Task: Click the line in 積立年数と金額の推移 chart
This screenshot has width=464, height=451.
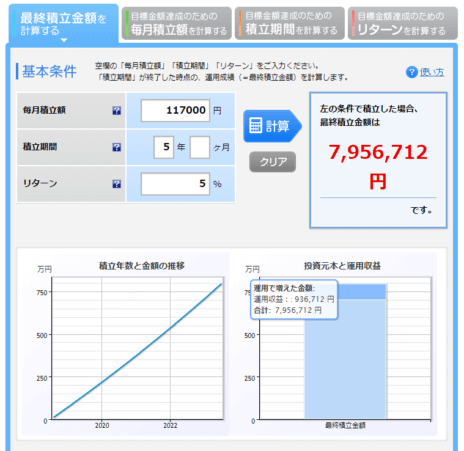Action: point(138,350)
